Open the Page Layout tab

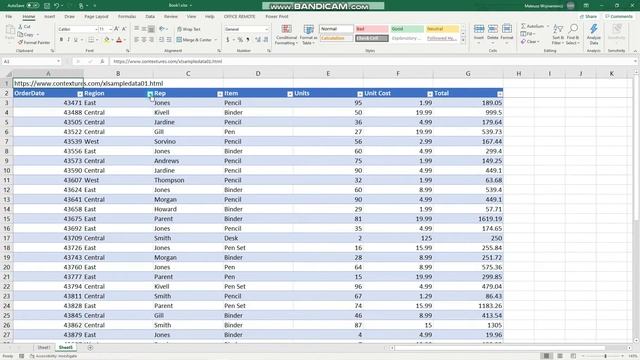pyautogui.click(x=96, y=16)
